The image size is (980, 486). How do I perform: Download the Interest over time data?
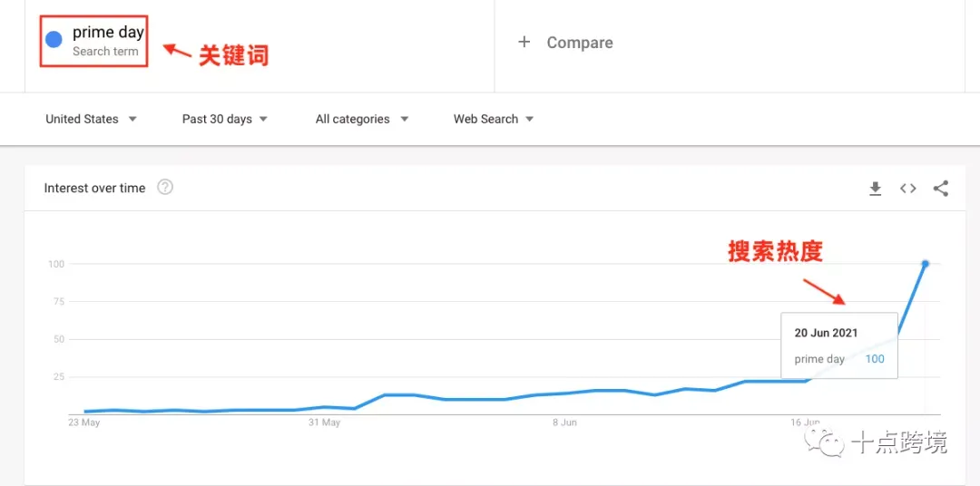[875, 189]
